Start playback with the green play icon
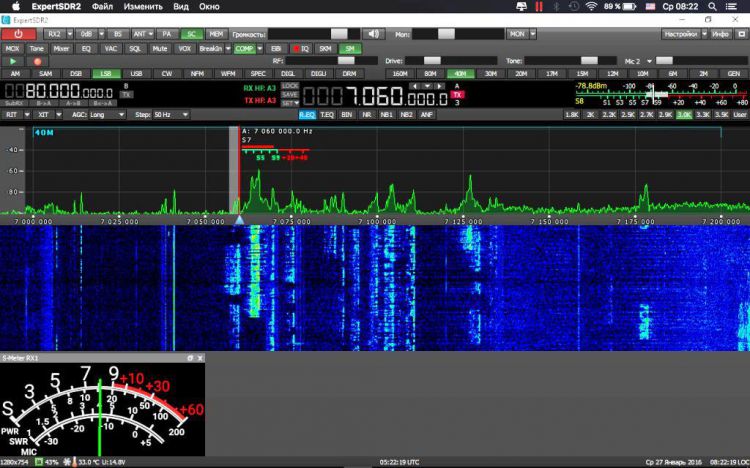This screenshot has height=468, width=750. tap(13, 61)
